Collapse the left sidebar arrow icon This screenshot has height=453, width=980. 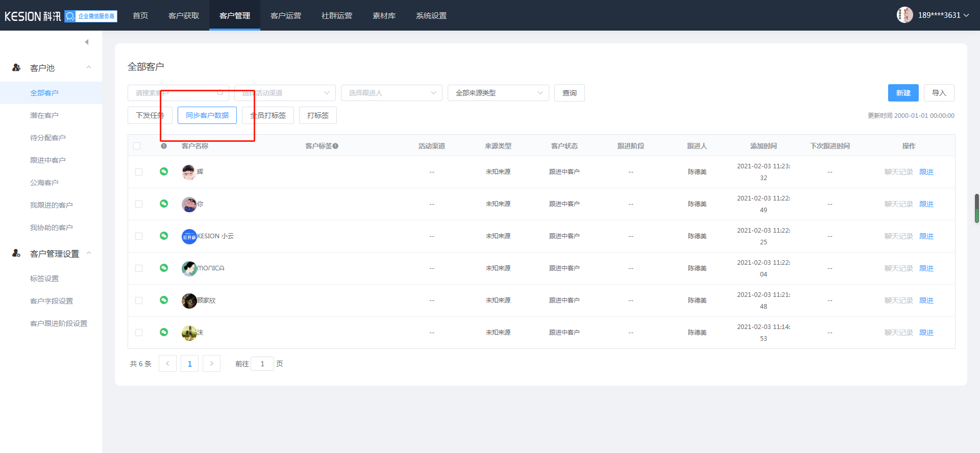coord(87,42)
